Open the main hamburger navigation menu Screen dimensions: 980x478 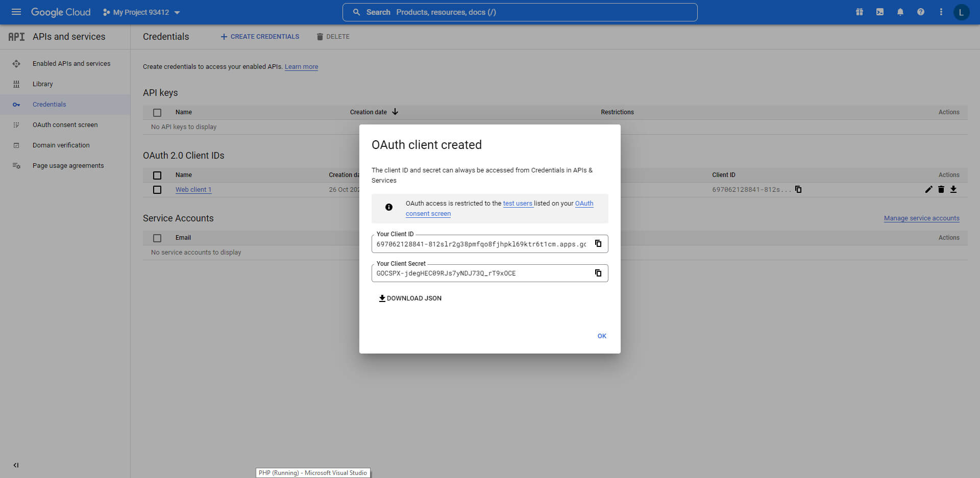[16, 12]
